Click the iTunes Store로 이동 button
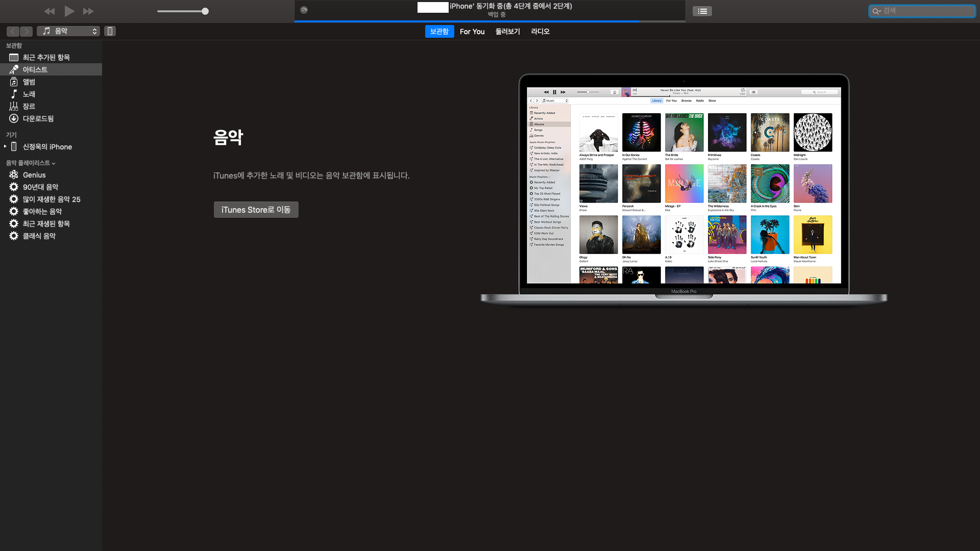Viewport: 980px width, 551px height. [256, 210]
